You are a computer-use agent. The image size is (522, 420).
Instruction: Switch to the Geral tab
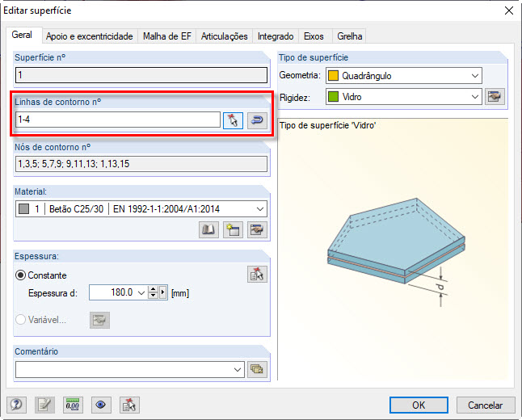22,35
